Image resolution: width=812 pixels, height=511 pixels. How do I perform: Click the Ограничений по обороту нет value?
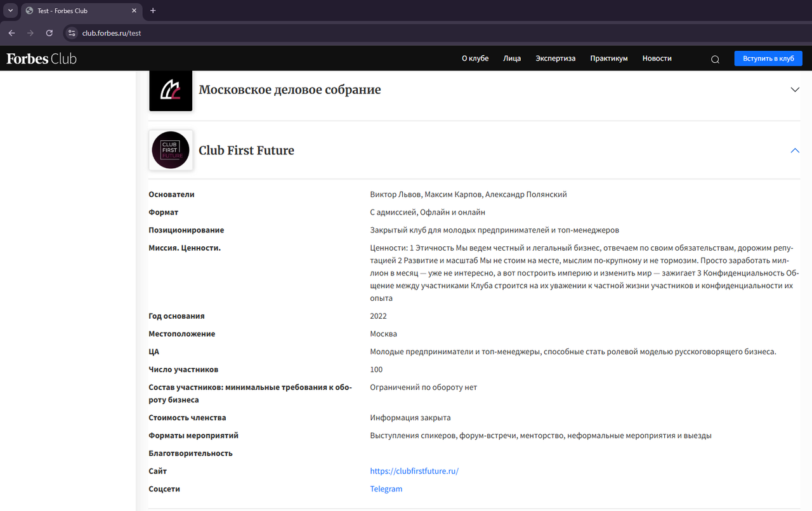coord(424,387)
